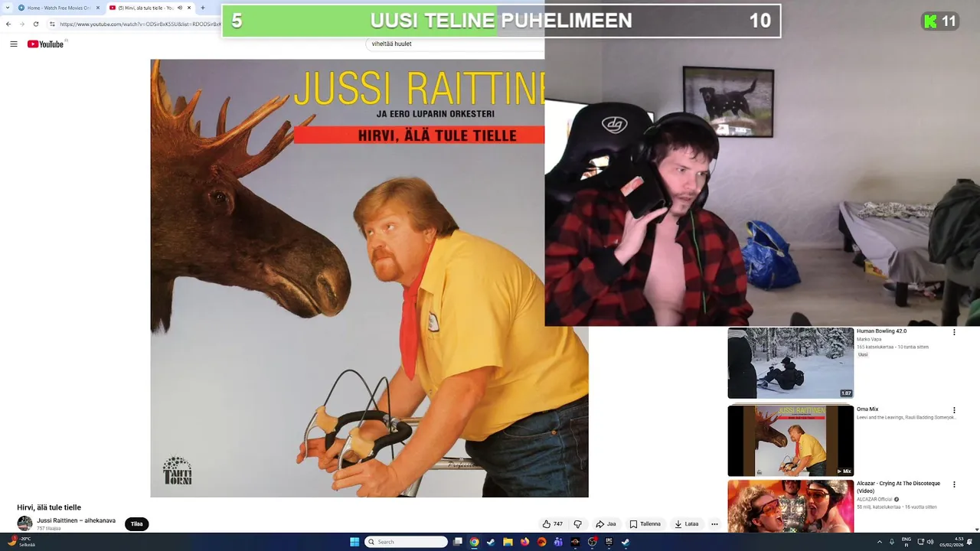Click the page scrollbar down arrow
The width and height of the screenshot is (980, 551).
976,529
